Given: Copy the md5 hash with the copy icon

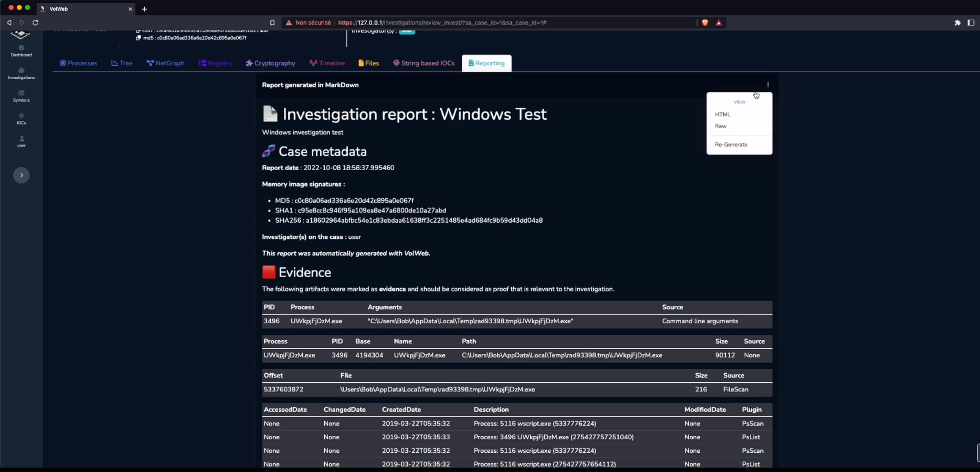Looking at the screenshot, I should click(x=138, y=38).
